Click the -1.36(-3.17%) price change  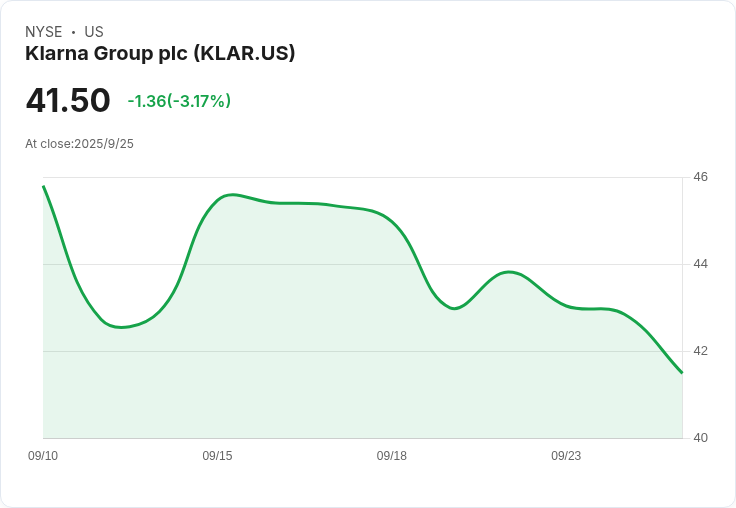point(179,101)
